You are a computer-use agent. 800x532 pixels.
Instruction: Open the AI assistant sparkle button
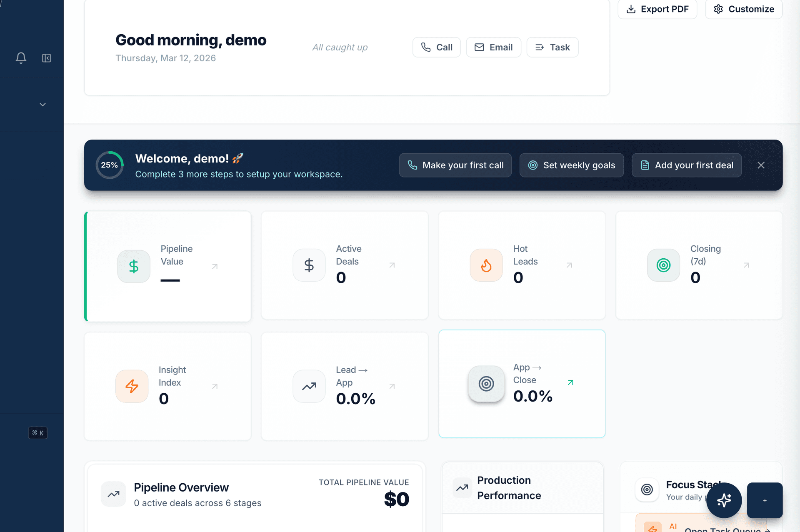724,500
